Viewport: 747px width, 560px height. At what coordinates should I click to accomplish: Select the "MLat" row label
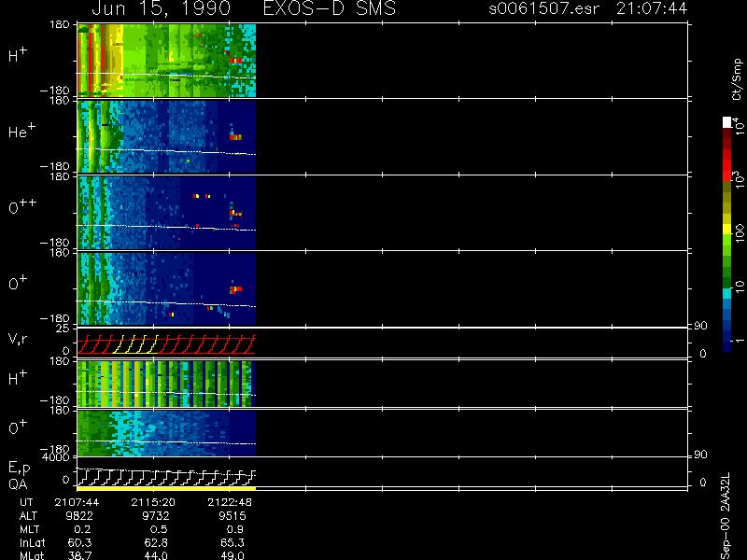32,555
